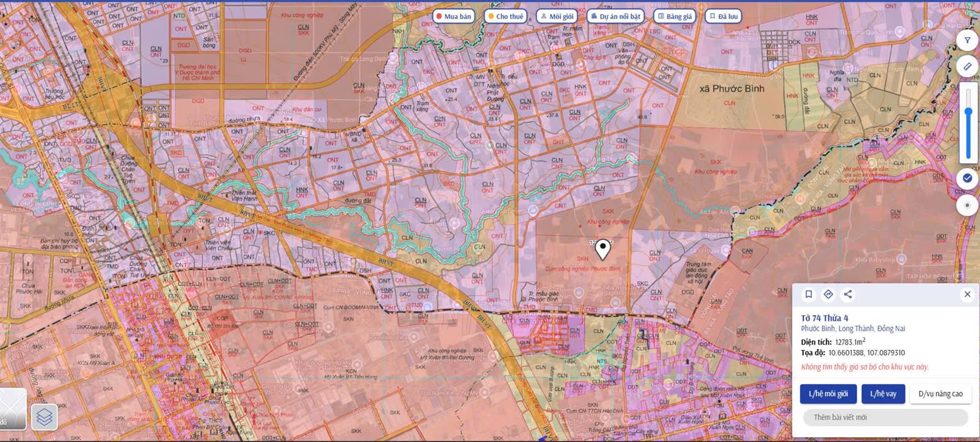
Task: Open the Môi giới tab
Action: point(557,17)
